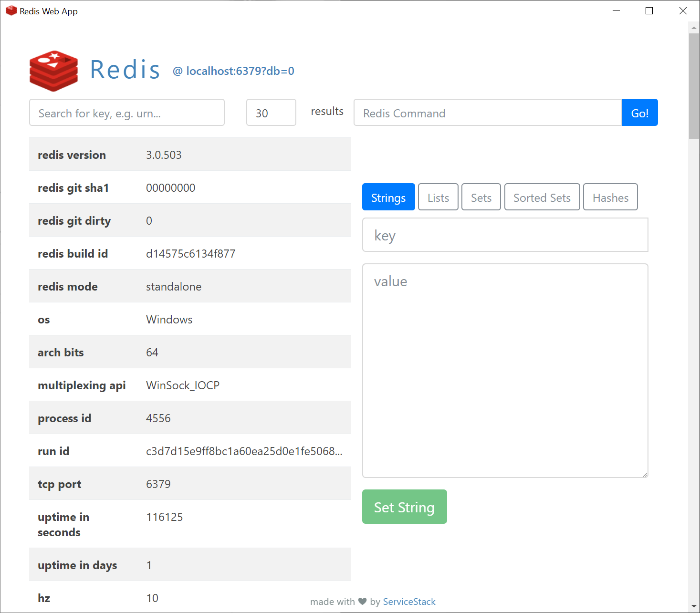Click the multiplexing api value WinSock_IOCP

point(183,385)
